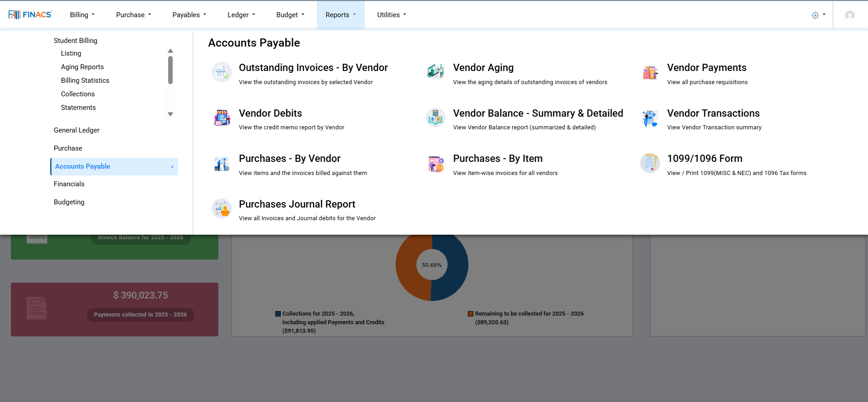The height and width of the screenshot is (402, 868).
Task: Open the settings gear icon
Action: 815,15
